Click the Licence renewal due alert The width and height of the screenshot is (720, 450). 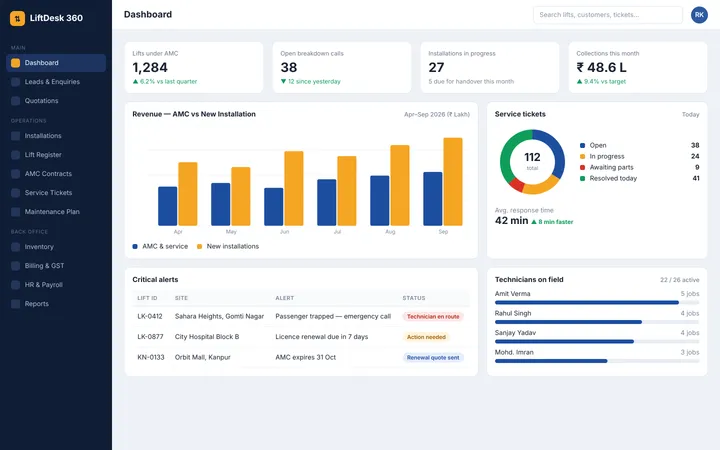321,337
